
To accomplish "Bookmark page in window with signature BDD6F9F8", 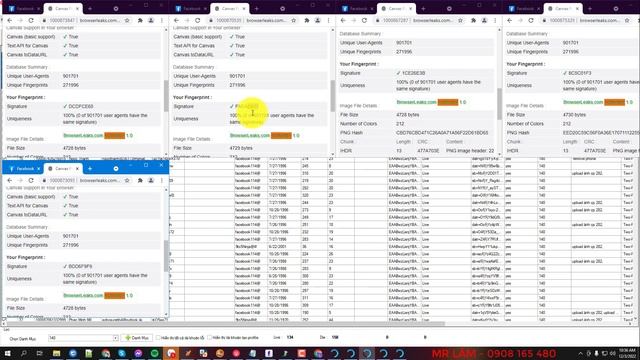I will point(127,180).
